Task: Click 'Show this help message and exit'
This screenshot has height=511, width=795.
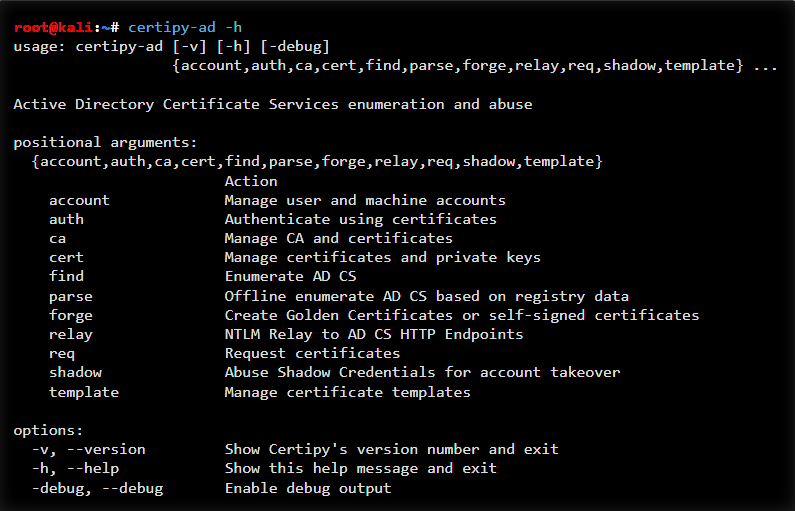Action: pos(360,468)
